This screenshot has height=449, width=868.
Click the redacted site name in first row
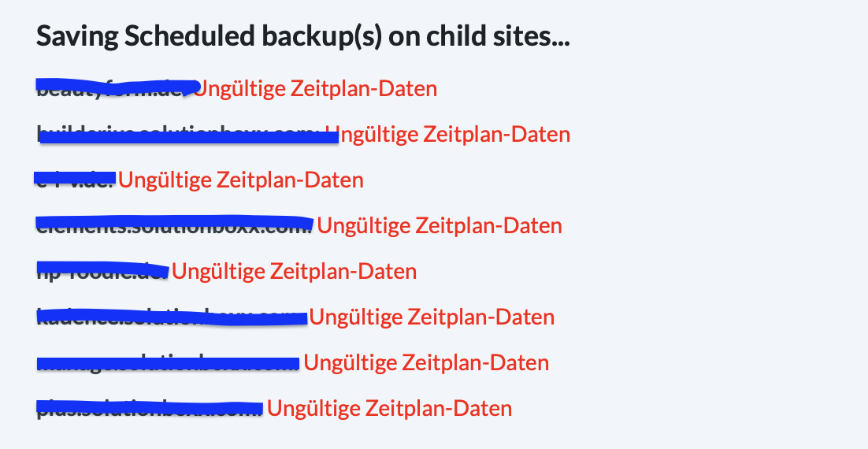tap(114, 87)
